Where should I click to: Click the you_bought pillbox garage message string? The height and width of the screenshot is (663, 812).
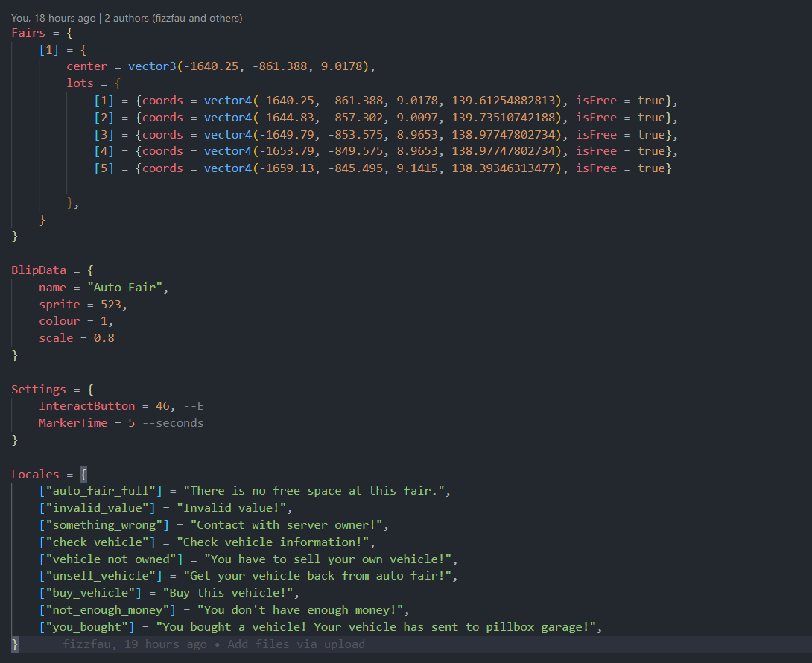tap(376, 627)
